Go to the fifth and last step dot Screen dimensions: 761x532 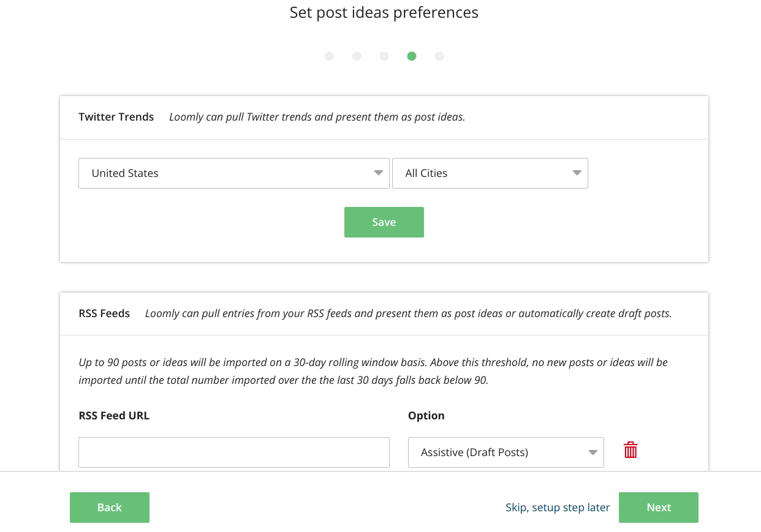click(439, 56)
